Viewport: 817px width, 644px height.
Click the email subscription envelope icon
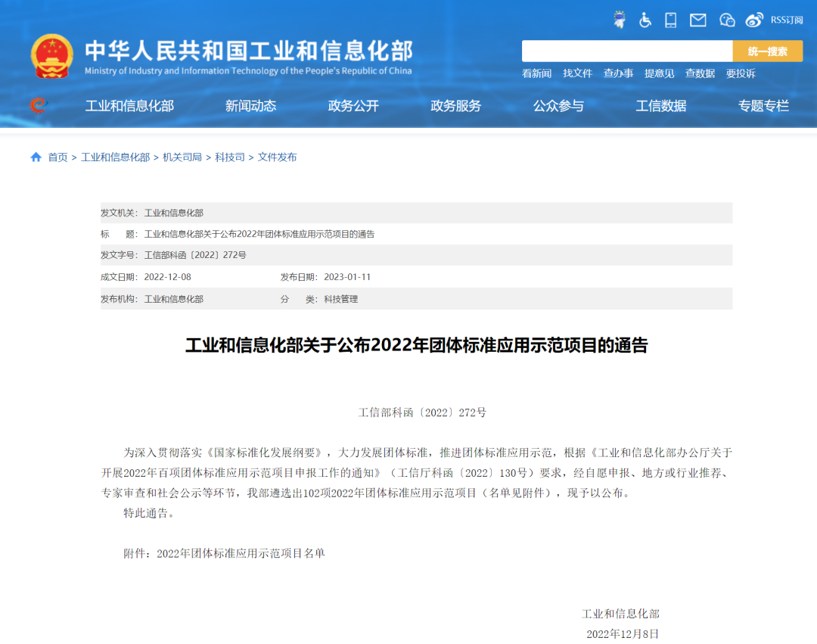697,20
